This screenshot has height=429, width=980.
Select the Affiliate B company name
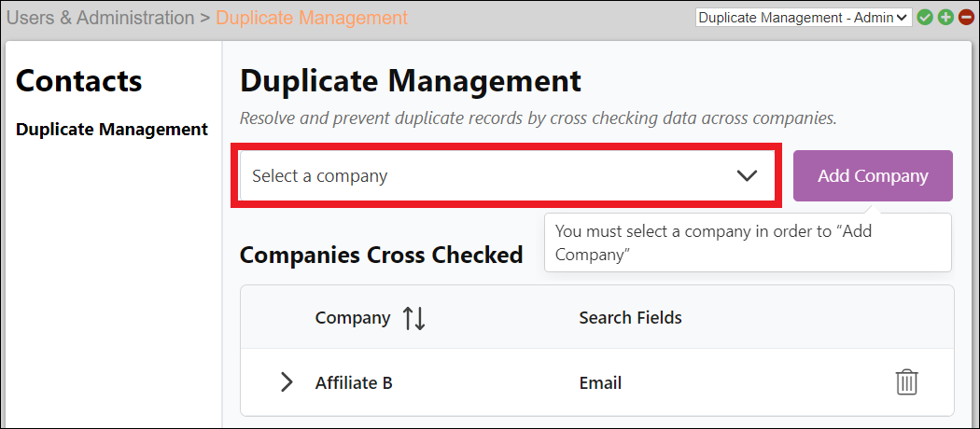[353, 382]
